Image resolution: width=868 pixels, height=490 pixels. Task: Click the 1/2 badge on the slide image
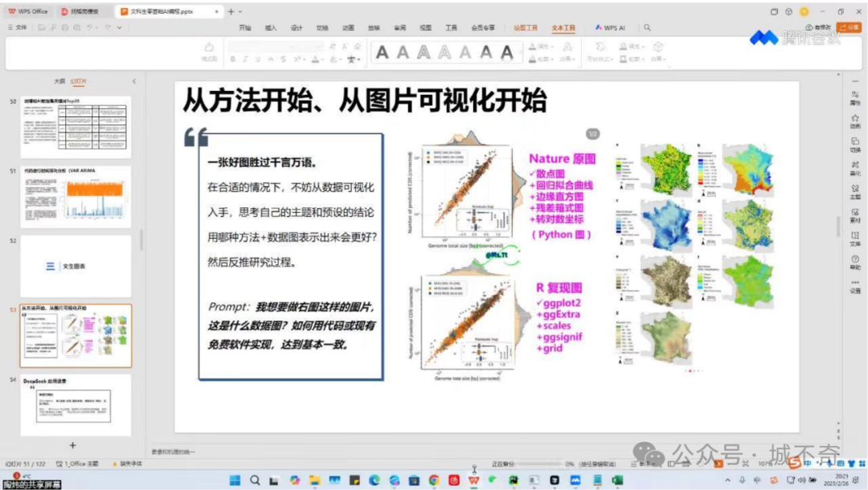pos(592,134)
